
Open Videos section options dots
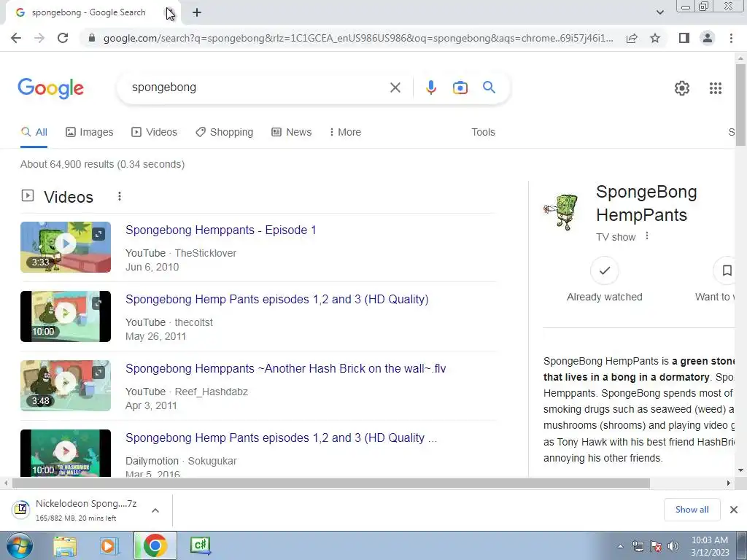(120, 196)
